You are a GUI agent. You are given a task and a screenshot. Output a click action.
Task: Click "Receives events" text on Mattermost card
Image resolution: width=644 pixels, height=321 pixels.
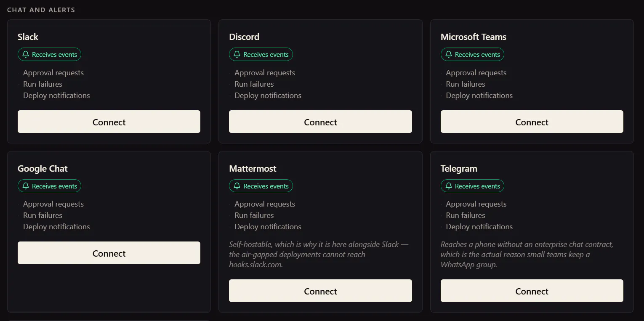click(266, 186)
